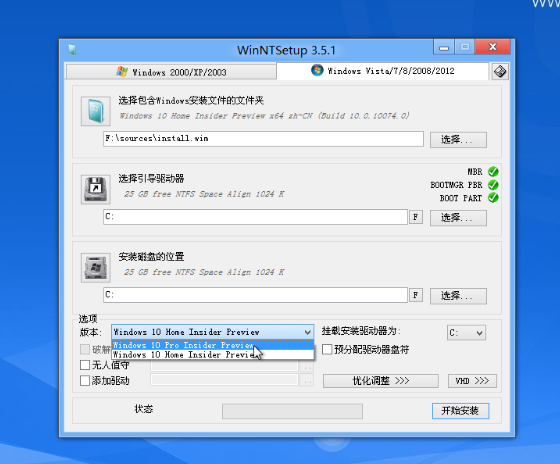Choose Windows 10 Home Insider Preview list item
560x464 pixels.
(x=212, y=355)
